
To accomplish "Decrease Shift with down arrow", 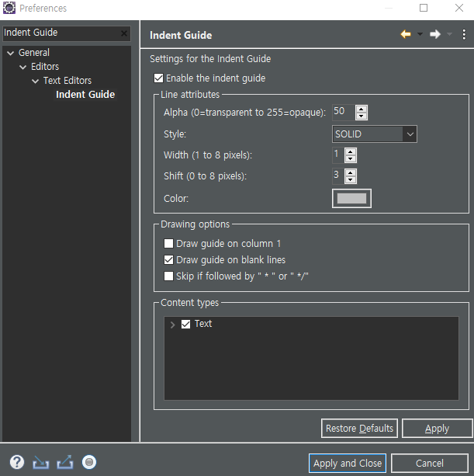I will (351, 179).
